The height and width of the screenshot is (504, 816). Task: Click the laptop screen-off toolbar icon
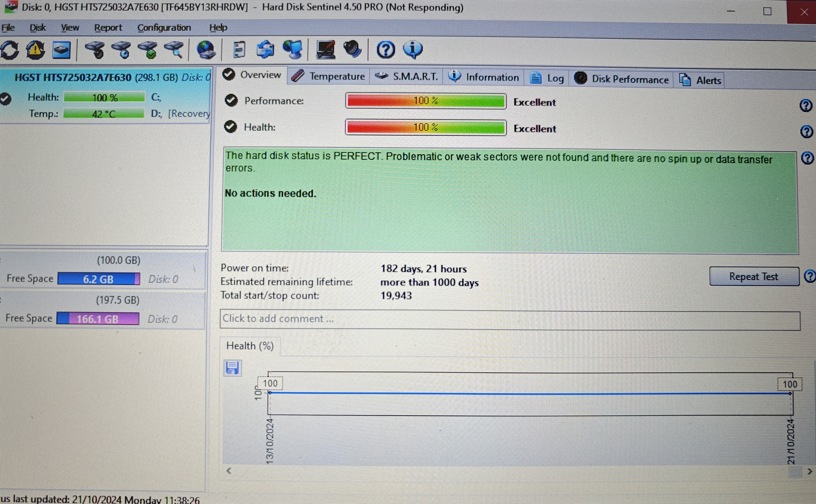(326, 50)
